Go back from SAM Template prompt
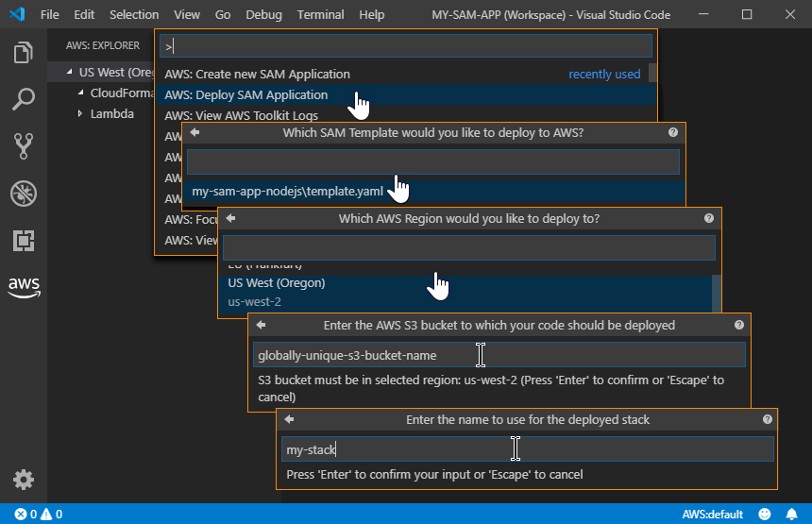 tap(195, 132)
